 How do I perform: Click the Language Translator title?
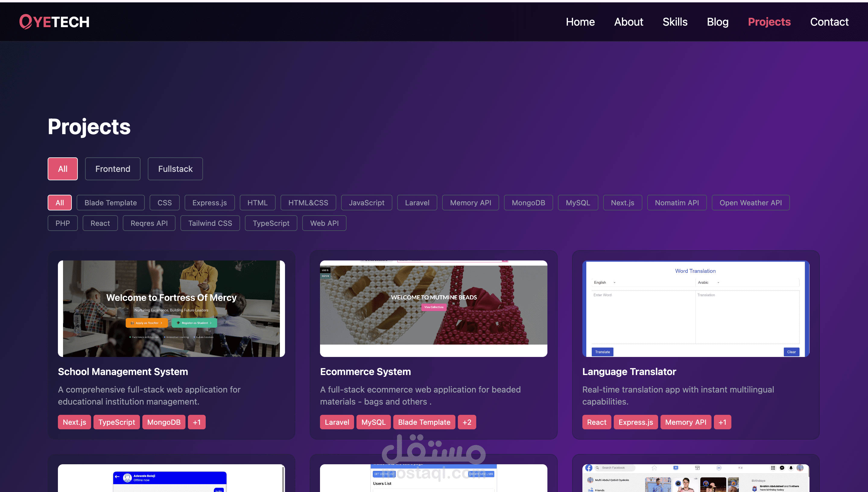point(629,371)
